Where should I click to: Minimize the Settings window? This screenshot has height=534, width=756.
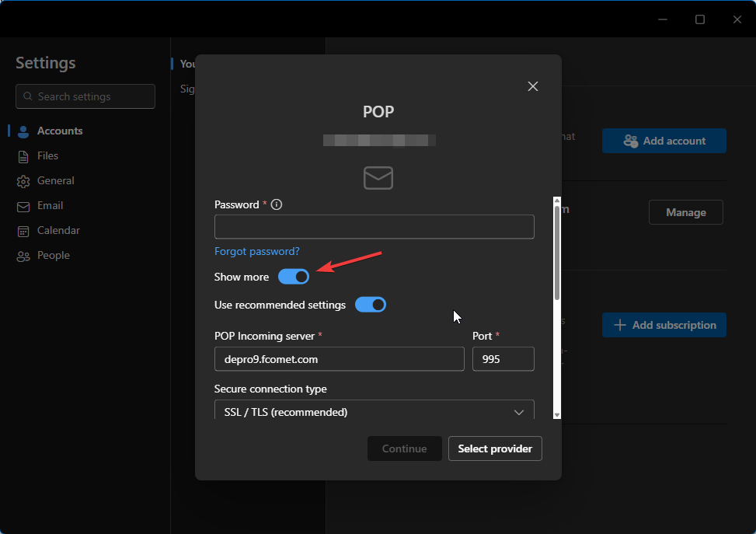(663, 19)
